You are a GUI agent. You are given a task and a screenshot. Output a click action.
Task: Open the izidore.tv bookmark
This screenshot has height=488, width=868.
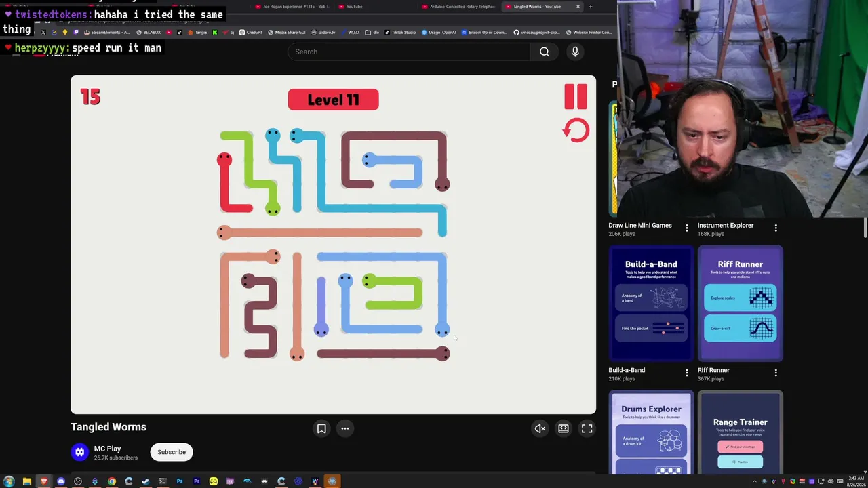click(323, 32)
